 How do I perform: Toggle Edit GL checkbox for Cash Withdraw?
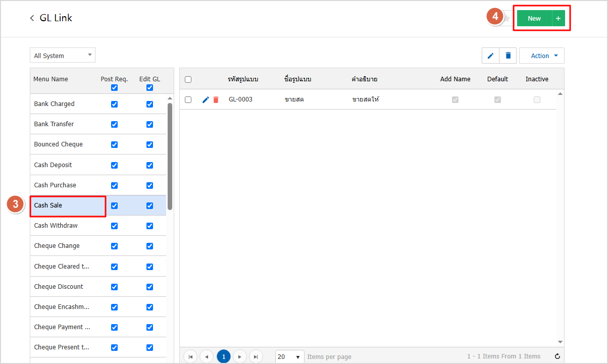[149, 226]
